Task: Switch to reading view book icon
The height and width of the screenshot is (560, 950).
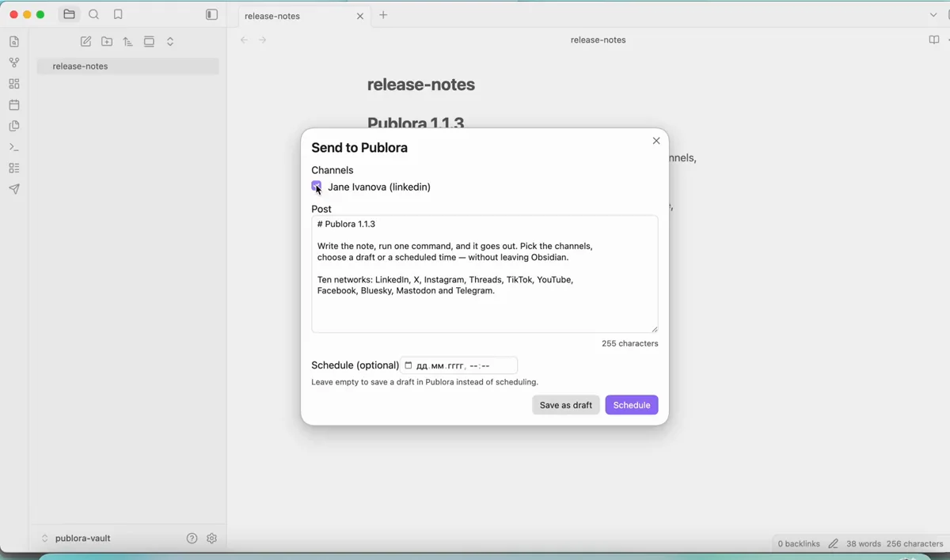Action: point(934,40)
